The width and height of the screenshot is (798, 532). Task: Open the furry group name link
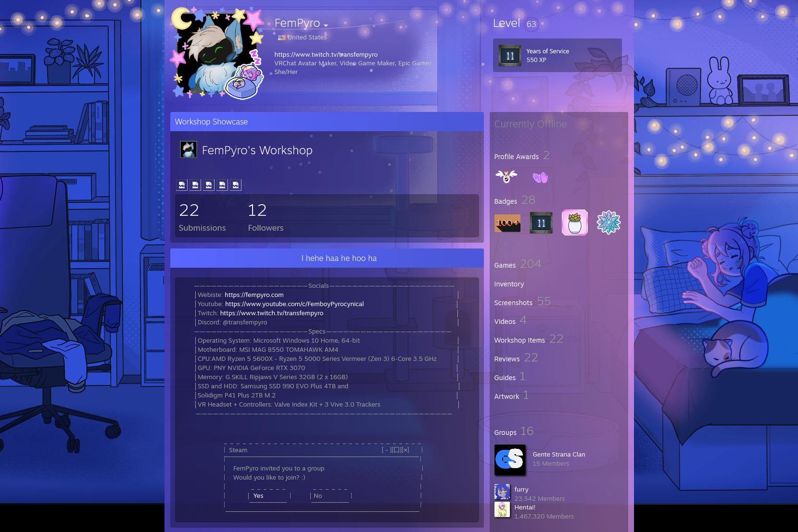[521, 490]
